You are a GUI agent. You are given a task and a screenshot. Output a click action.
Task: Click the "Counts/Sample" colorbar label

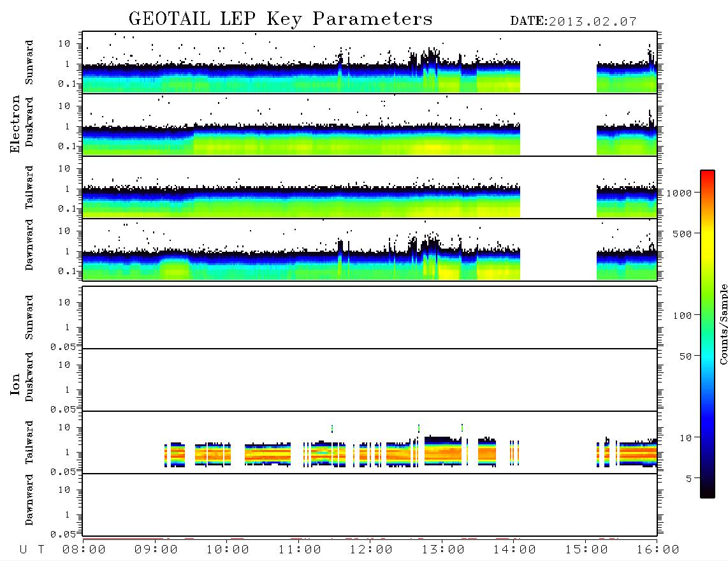tap(723, 324)
